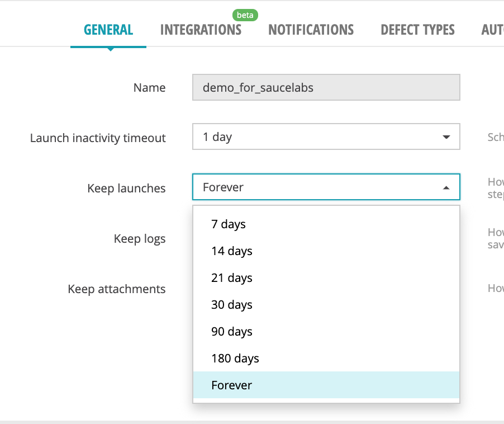504x424 pixels.
Task: Collapse the Keep launches dropdown
Action: click(x=326, y=187)
